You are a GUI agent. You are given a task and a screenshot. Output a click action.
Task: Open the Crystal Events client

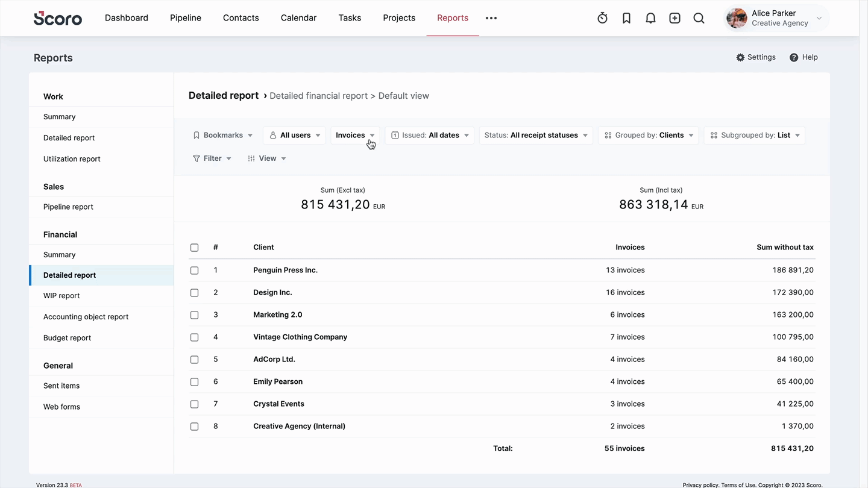[x=278, y=404]
